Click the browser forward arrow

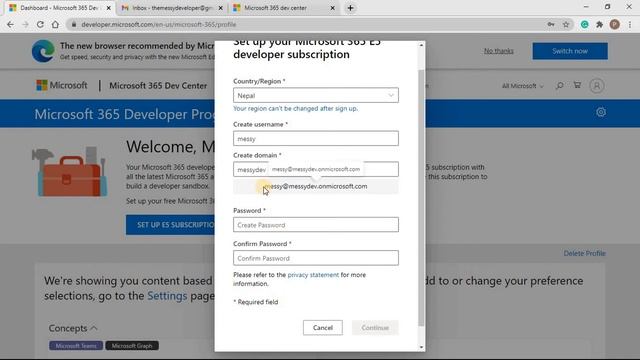(x=25, y=24)
